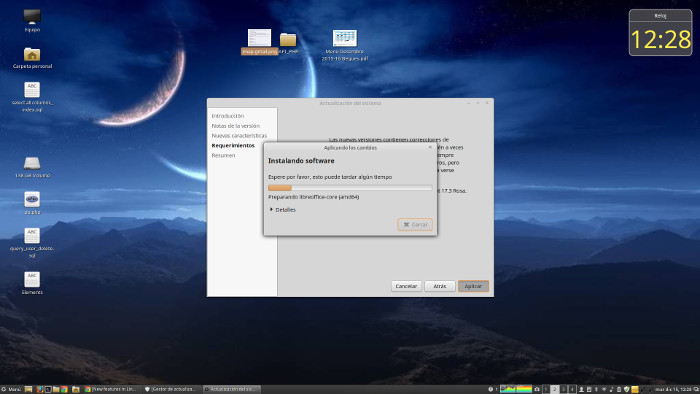Click the screenshot camera icon in the panel
700x394 pixels.
[537, 389]
